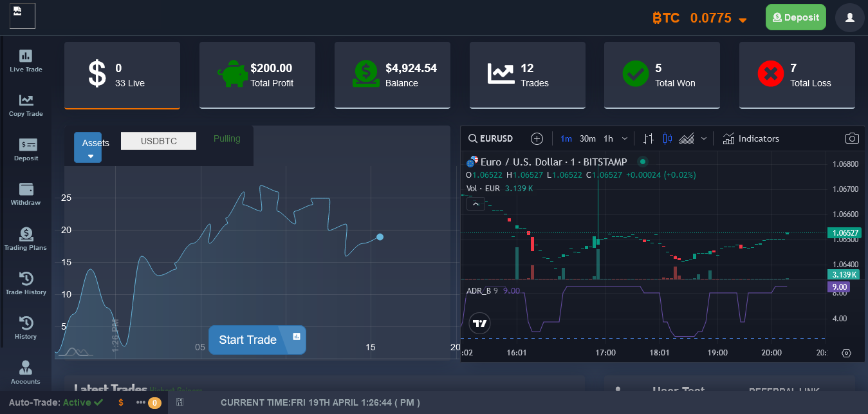
Task: Select the candlestick chart style
Action: (x=667, y=138)
